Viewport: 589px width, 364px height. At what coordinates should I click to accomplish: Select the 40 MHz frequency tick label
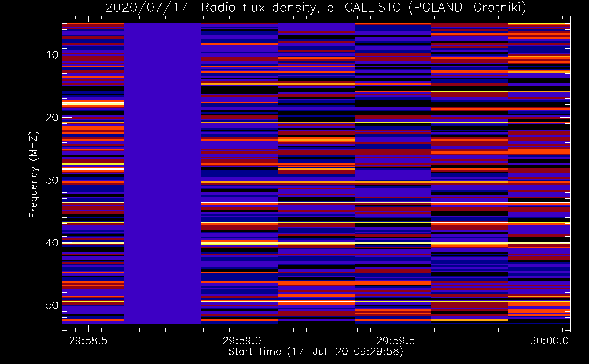(x=52, y=243)
